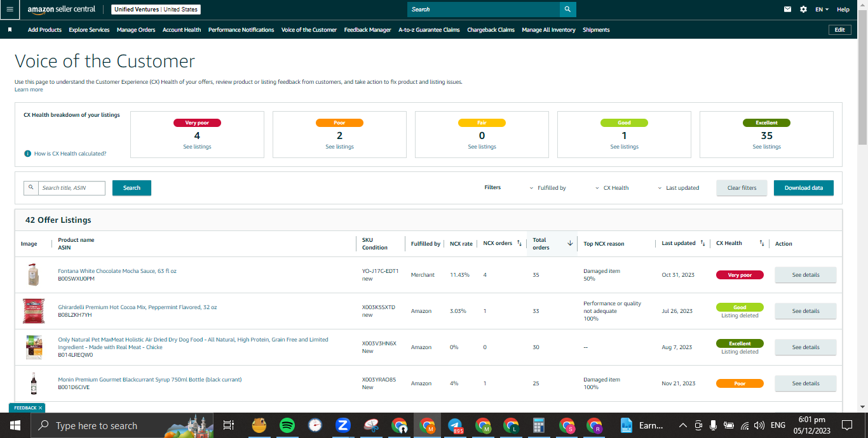Screen dimensions: 868x438
Task: Sort by Last updated arrows
Action: [702, 243]
